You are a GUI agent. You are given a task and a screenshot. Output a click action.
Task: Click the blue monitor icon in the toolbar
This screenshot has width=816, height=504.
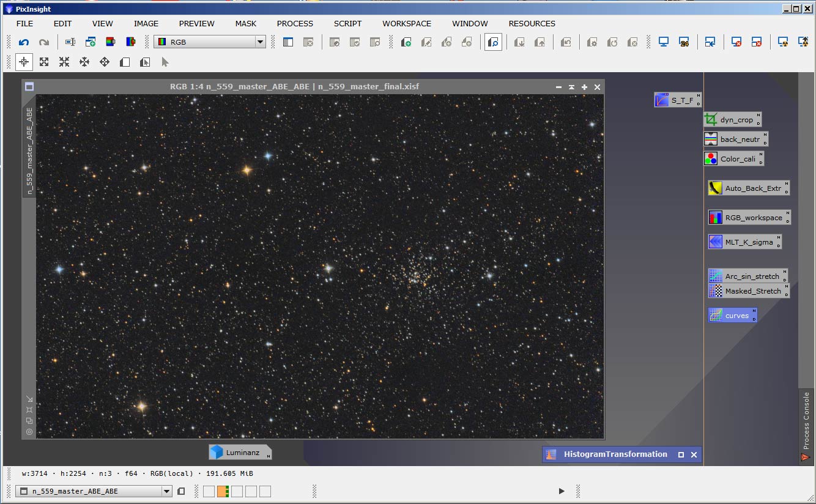[x=664, y=42]
